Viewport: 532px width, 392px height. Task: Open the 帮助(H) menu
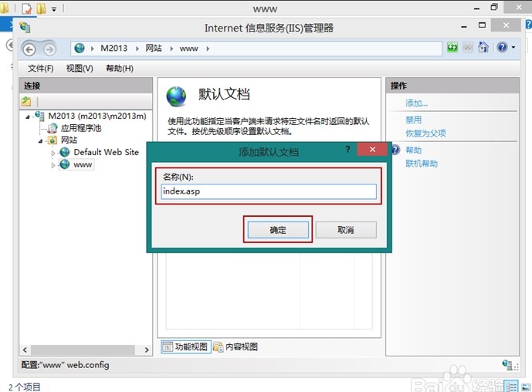(120, 69)
